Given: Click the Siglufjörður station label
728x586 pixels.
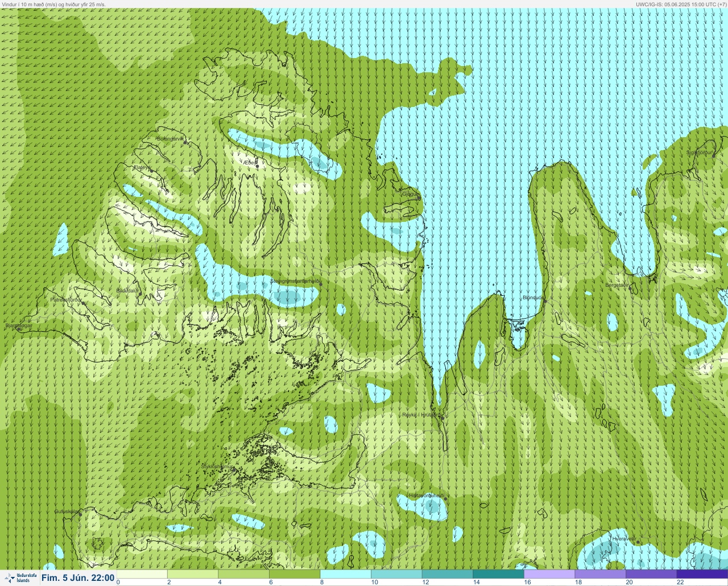Looking at the screenshot, I should (699, 152).
